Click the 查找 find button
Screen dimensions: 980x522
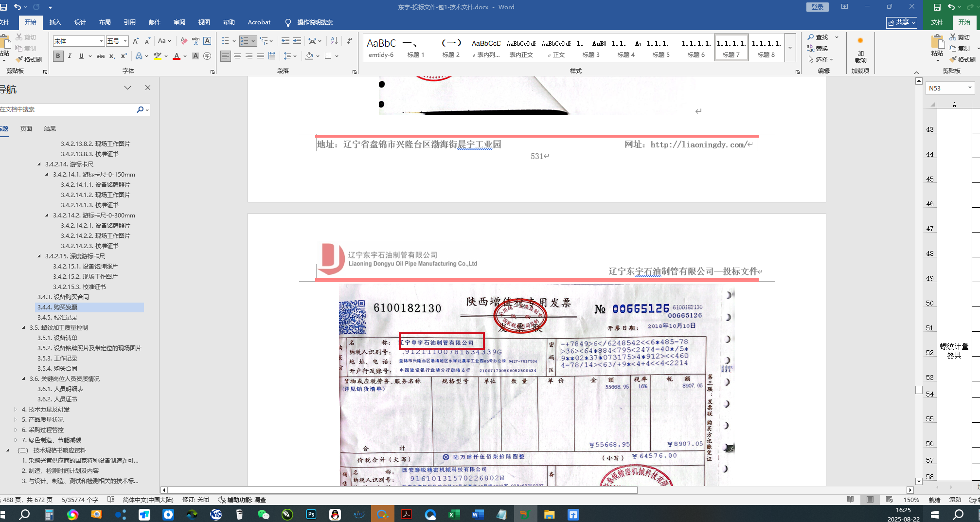[x=818, y=37]
